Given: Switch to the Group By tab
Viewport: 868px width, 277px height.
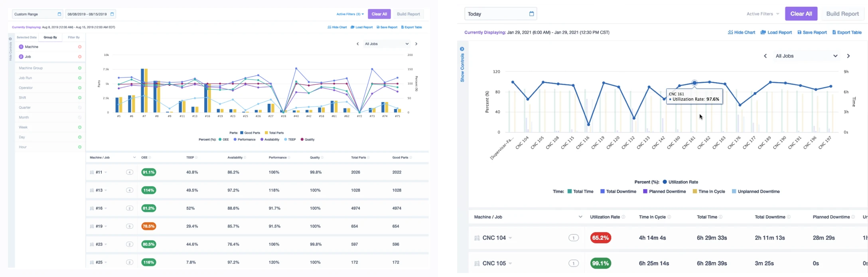Looking at the screenshot, I should point(50,38).
